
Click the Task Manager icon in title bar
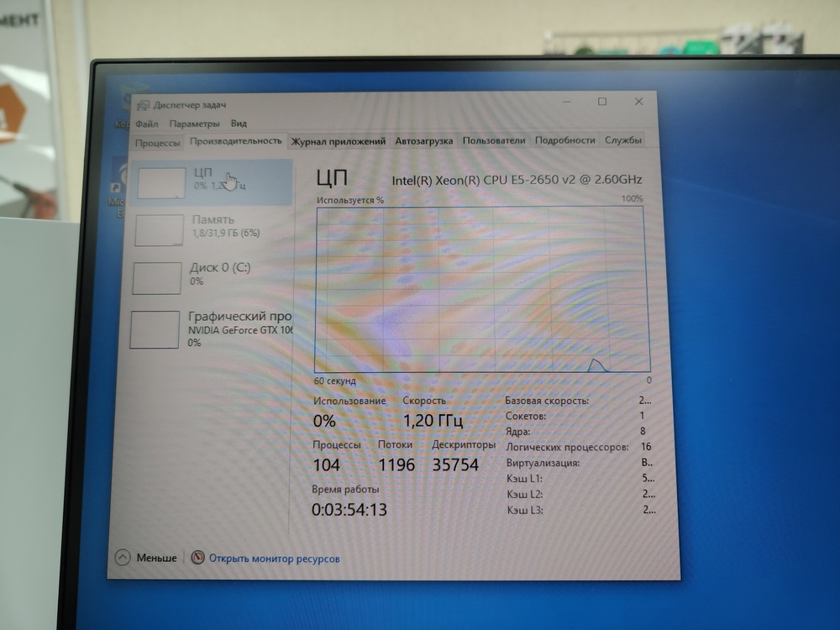click(142, 105)
